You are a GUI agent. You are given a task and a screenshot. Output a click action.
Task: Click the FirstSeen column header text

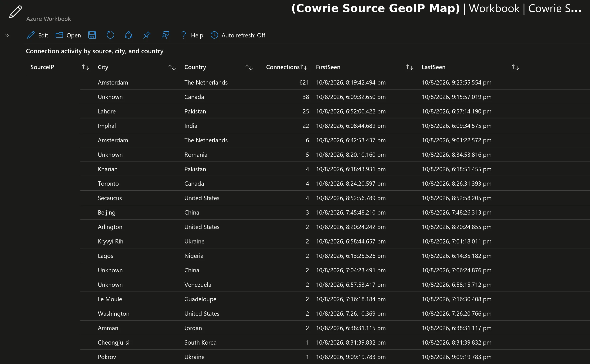[x=328, y=67]
